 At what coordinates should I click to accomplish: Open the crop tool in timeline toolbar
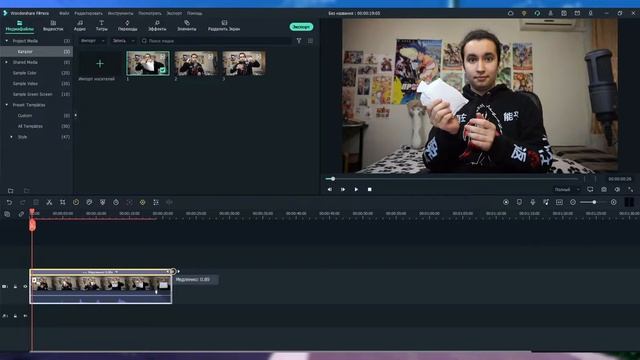pos(62,202)
